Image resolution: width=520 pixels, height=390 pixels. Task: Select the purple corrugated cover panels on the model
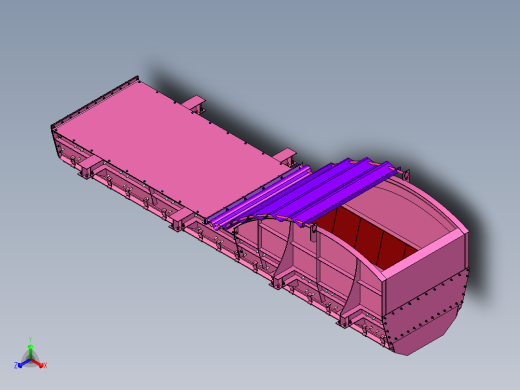point(302,194)
